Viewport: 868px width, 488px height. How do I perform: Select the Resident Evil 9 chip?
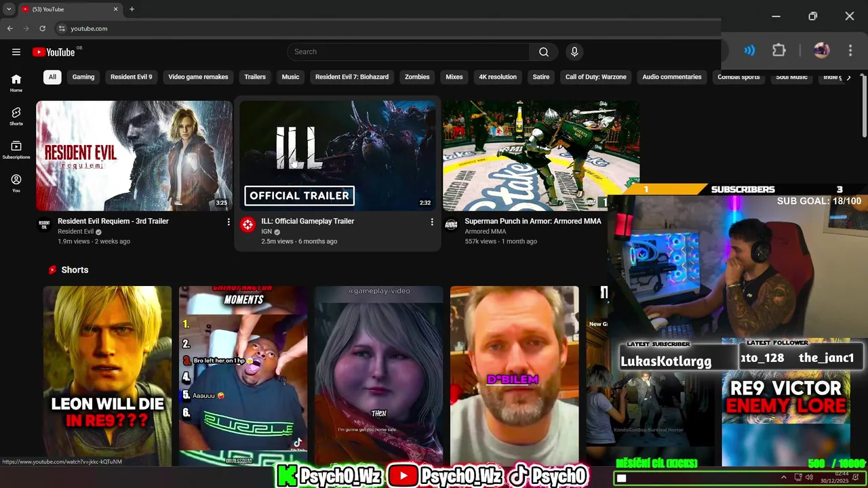132,77
